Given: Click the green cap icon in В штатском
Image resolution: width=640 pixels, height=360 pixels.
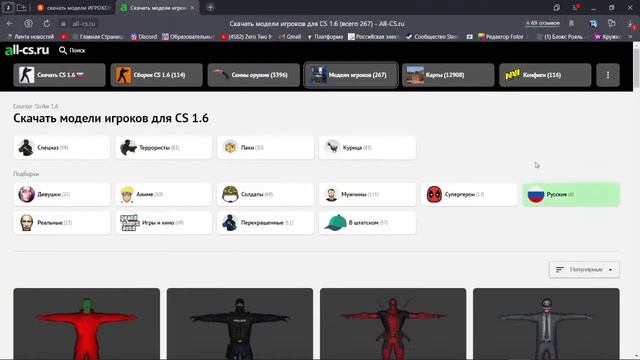Looking at the screenshot, I should [x=336, y=222].
